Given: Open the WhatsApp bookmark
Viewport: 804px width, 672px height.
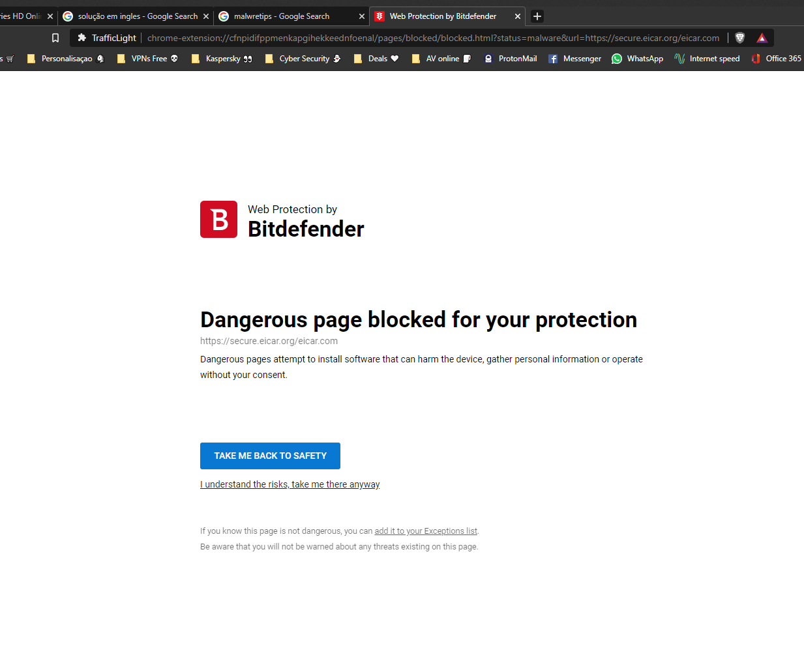Looking at the screenshot, I should 637,59.
